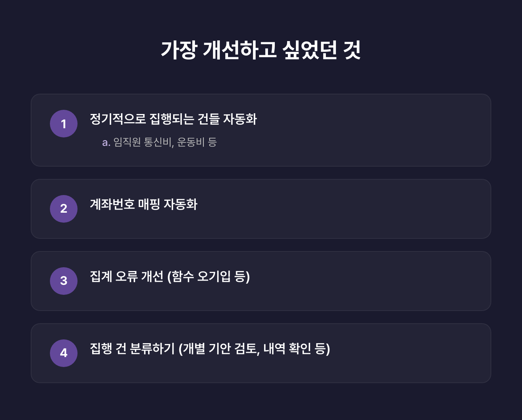
Task: Select the purple number 3 badge
Action: coord(64,281)
